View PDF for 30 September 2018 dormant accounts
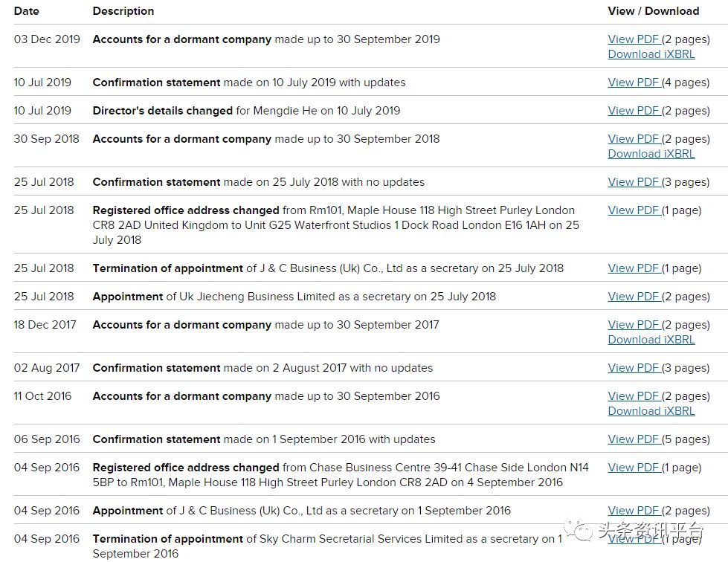 (633, 139)
